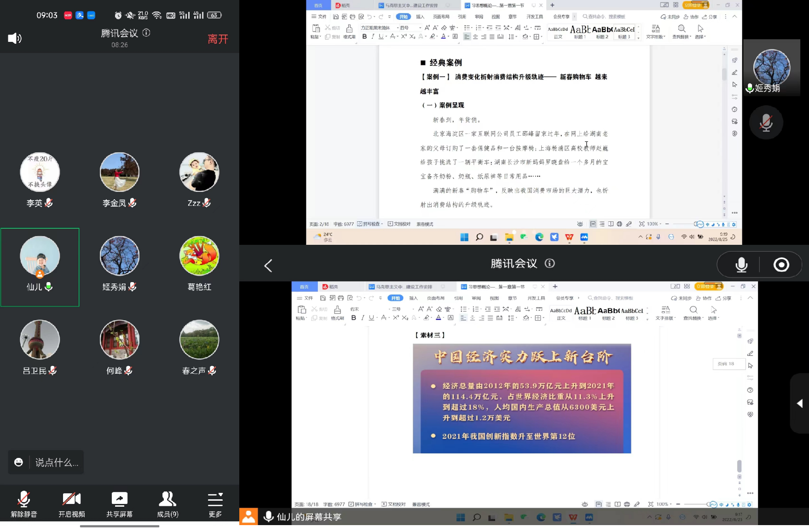Open 稻壳 tab in the 经典案例 window
The height and width of the screenshot is (532, 809).
[x=342, y=6]
